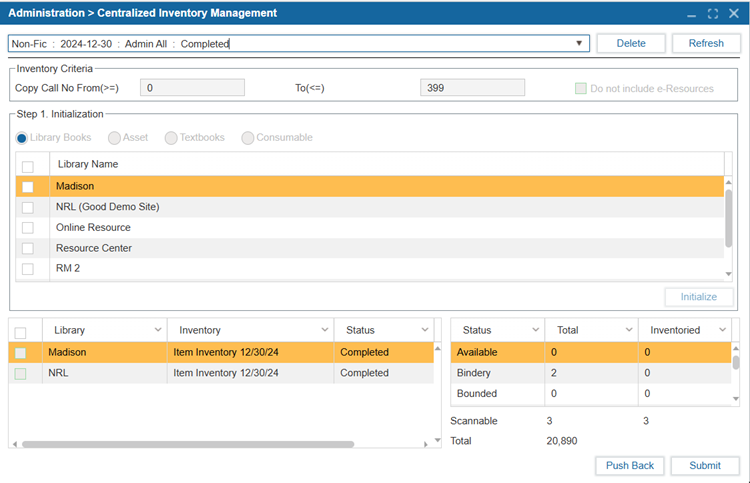The image size is (750, 483).
Task: Check the NRL inventory row checkbox
Action: point(20,373)
